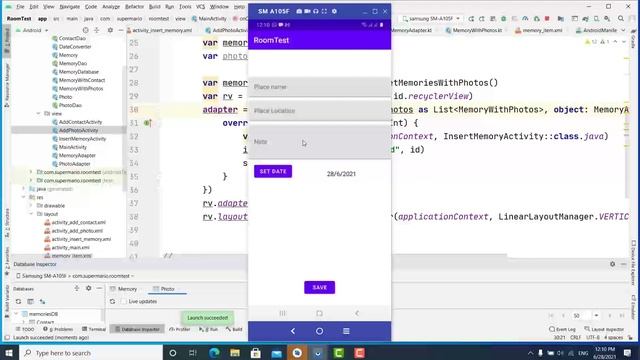Open Microsoft Edge from taskbar
The height and width of the screenshot is (360, 640).
tap(214, 353)
